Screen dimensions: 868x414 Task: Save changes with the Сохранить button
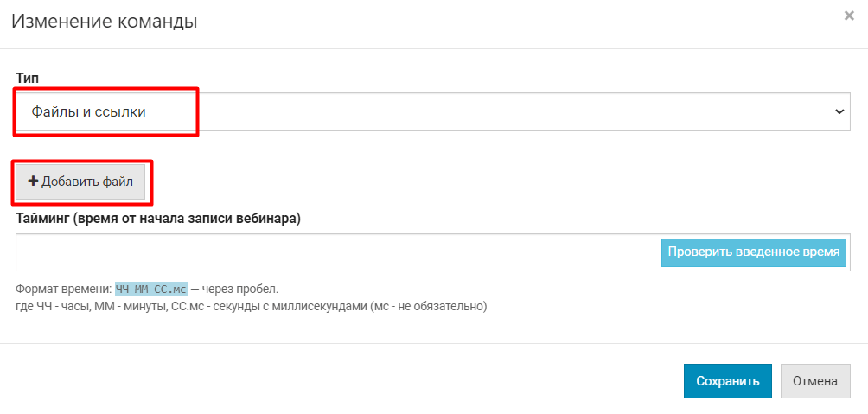727,381
